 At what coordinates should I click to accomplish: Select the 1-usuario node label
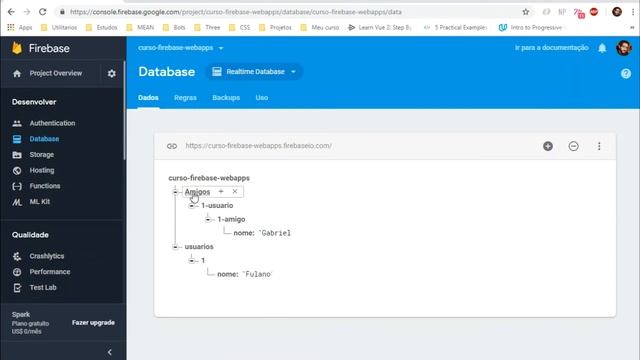[217, 205]
